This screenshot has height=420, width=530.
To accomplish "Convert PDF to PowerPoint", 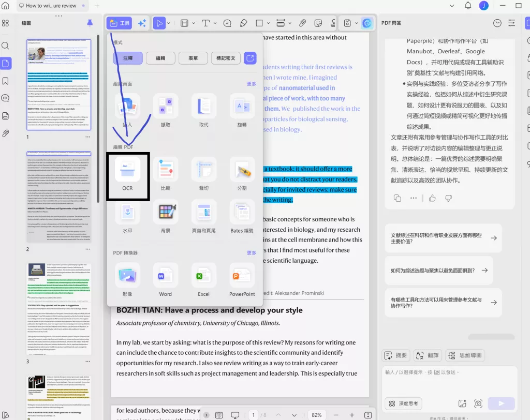I will (x=242, y=280).
